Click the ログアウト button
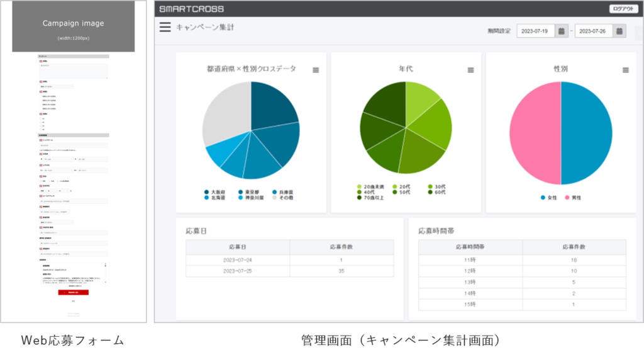The height and width of the screenshot is (357, 644). point(623,9)
